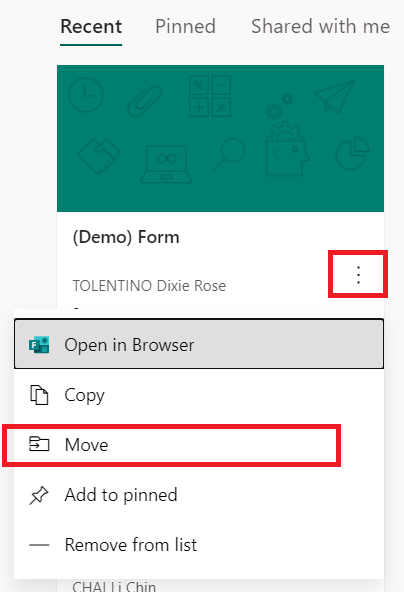The width and height of the screenshot is (404, 592).
Task: Switch to the Pinned tab
Action: click(185, 27)
